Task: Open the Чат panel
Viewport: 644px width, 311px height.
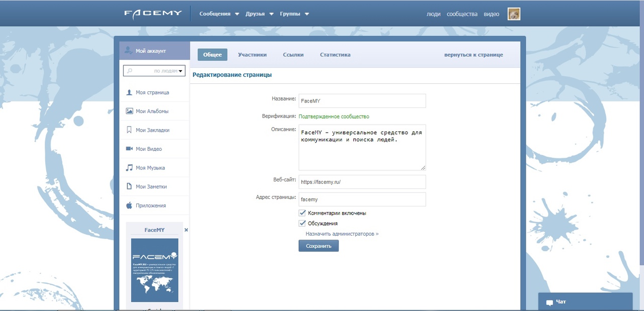Action: coord(585,302)
